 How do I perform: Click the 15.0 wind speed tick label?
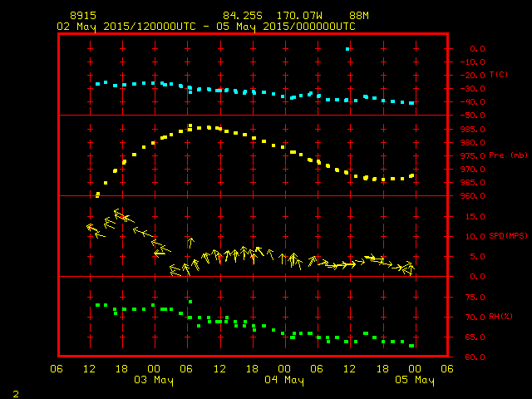pyautogui.click(x=475, y=216)
